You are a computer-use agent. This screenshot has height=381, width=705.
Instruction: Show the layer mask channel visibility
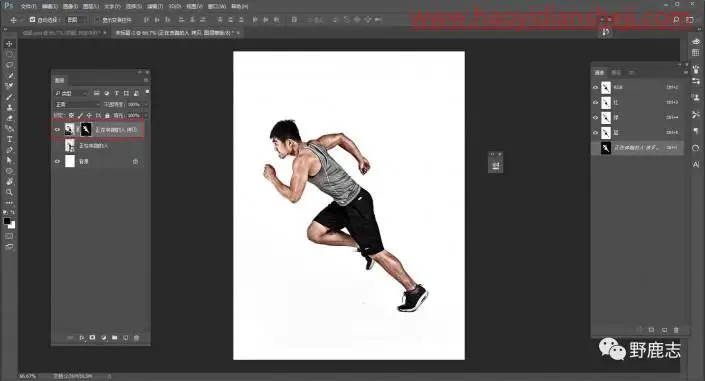click(596, 148)
